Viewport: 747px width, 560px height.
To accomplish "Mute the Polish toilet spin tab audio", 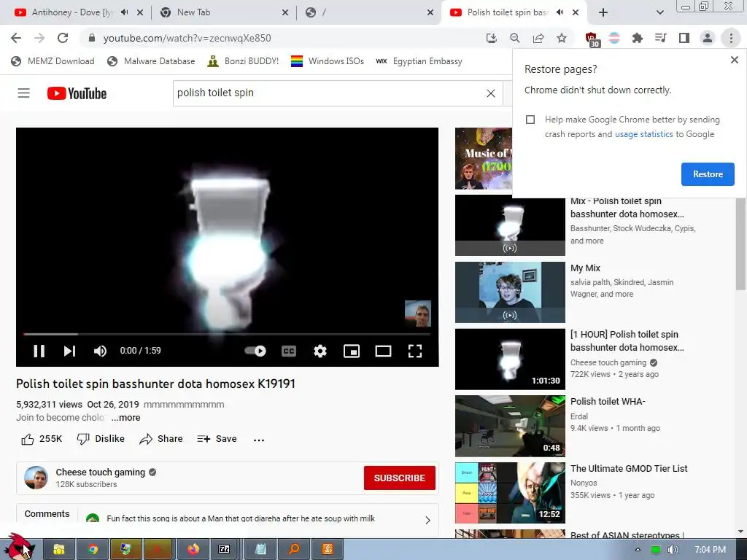I will 560,12.
